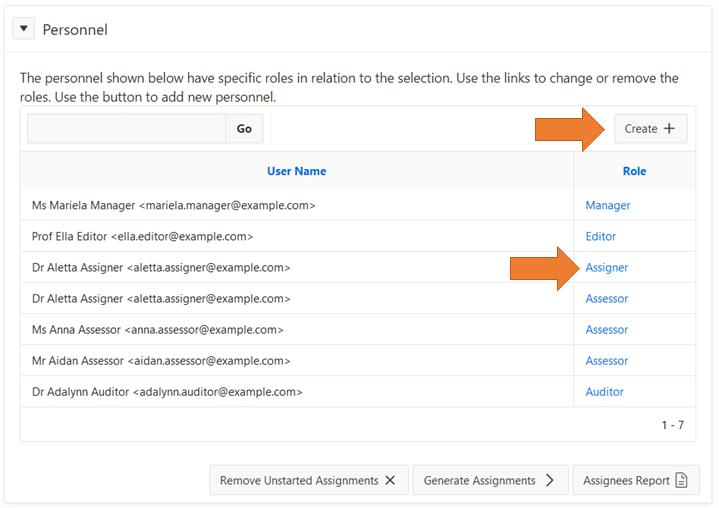Open Ms Anna Assessor's Assessor role link
This screenshot has width=719, height=508.
pyautogui.click(x=607, y=329)
